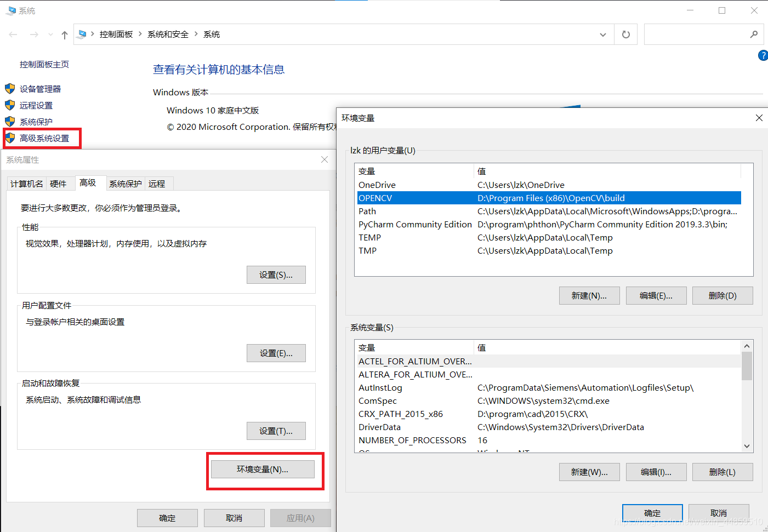Click 编辑(E)... user variable button
Image resolution: width=768 pixels, height=532 pixels.
point(656,296)
